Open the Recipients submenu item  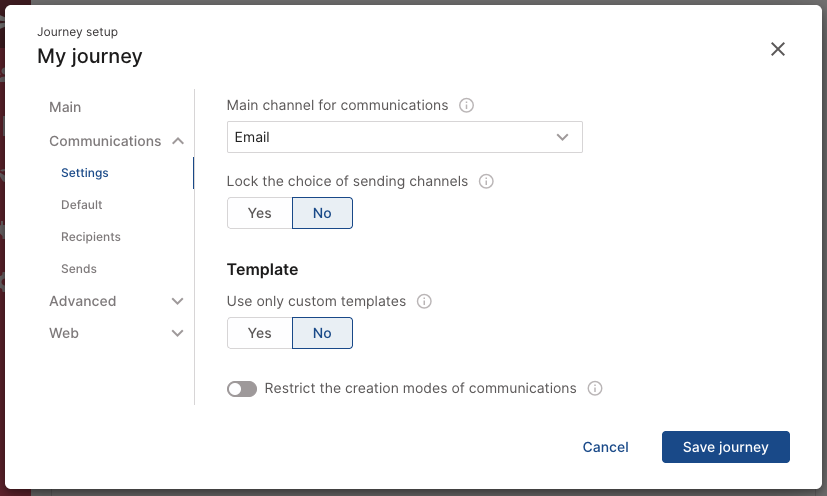pyautogui.click(x=91, y=237)
